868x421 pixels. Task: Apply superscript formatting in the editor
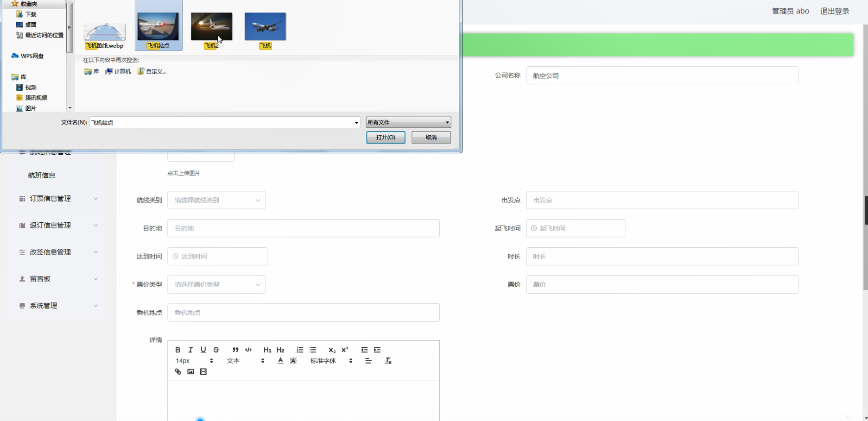tap(345, 350)
